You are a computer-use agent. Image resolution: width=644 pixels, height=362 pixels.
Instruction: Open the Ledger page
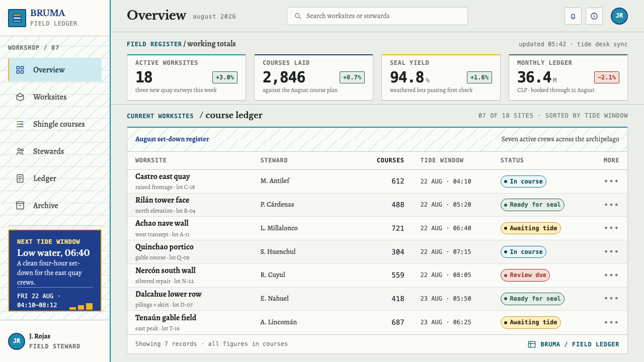[x=55, y=178]
